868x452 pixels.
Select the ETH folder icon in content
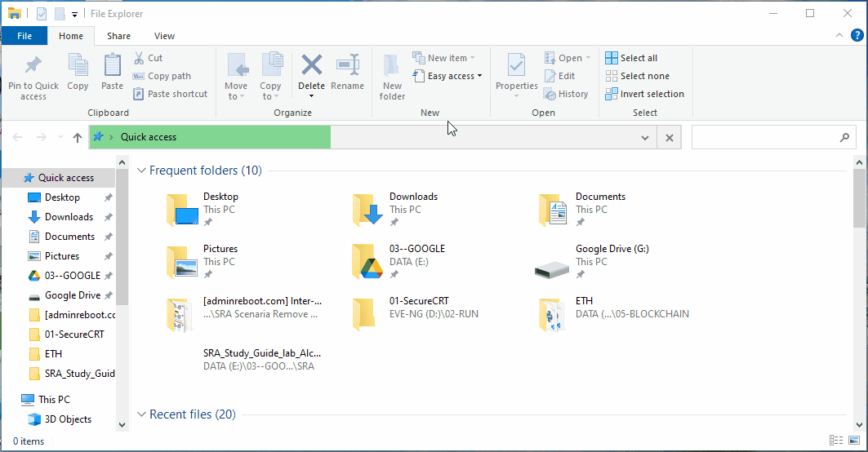pos(553,314)
